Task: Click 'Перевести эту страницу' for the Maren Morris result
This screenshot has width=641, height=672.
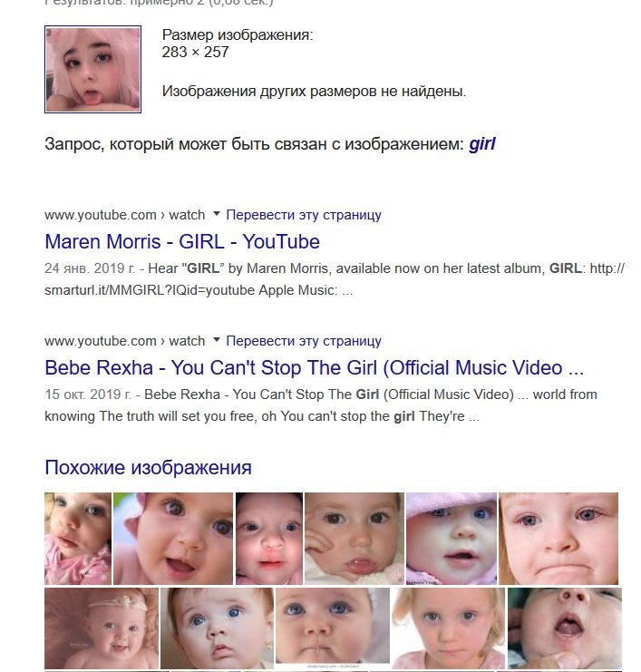Action: [304, 215]
